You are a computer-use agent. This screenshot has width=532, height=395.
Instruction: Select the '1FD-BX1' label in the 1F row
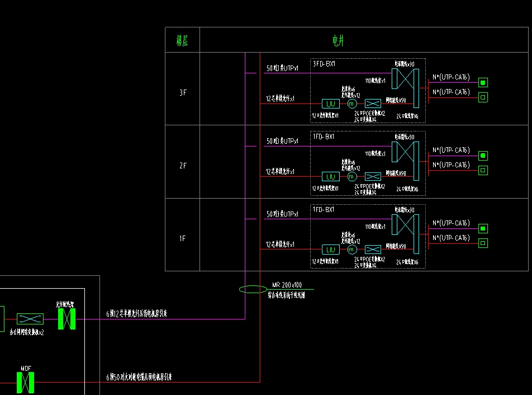click(x=324, y=210)
